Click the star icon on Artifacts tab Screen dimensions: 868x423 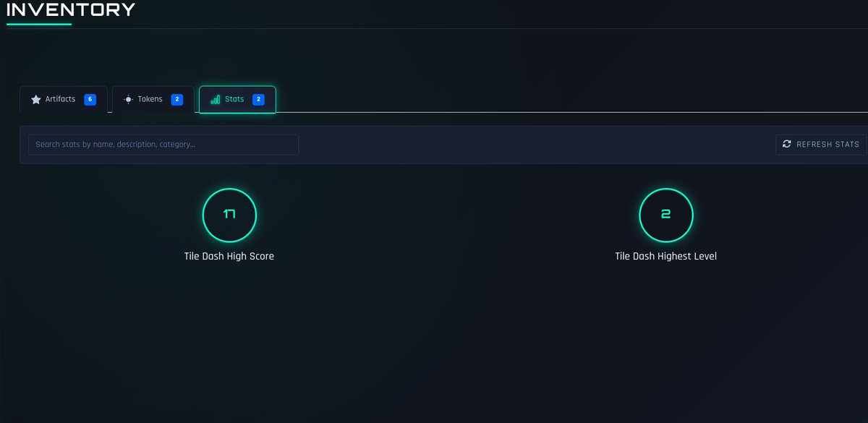click(x=36, y=100)
